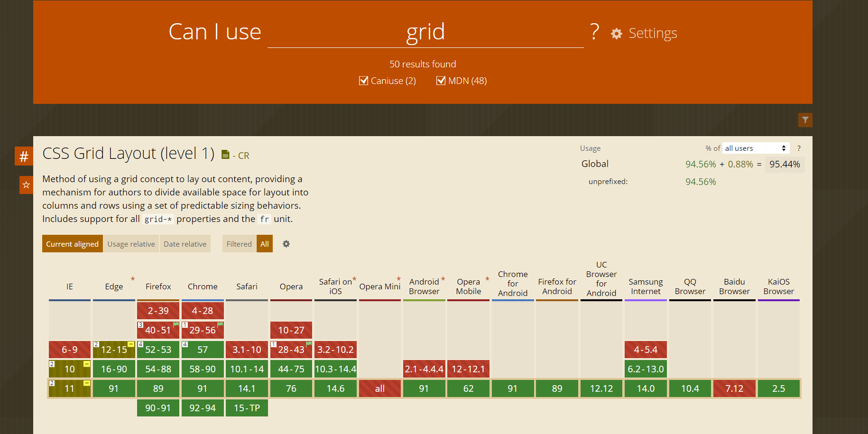Click the Opera Mini all cell
The width and height of the screenshot is (868, 434).
pos(380,388)
